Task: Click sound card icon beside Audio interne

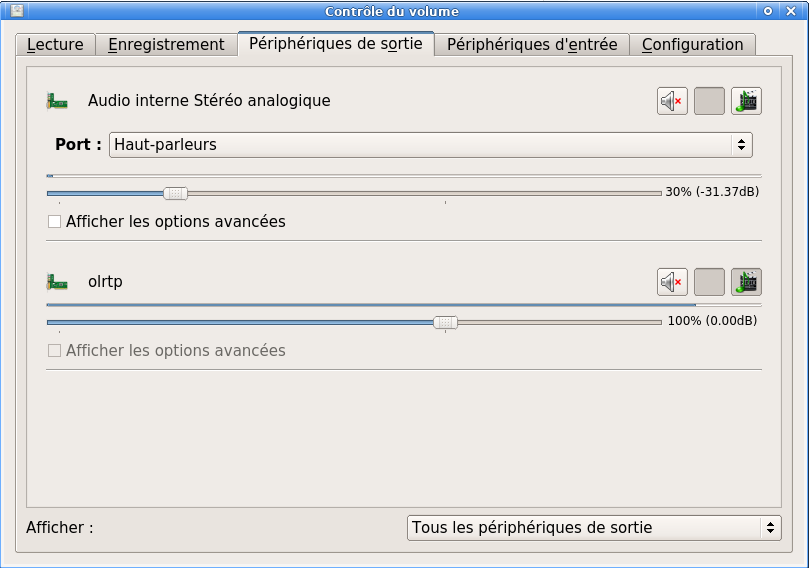Action: tap(57, 101)
